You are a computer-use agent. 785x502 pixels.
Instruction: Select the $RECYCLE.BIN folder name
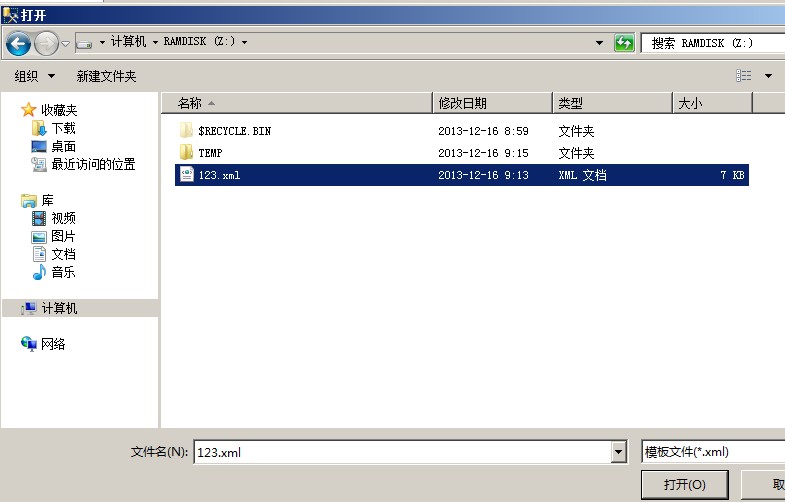pyautogui.click(x=234, y=131)
